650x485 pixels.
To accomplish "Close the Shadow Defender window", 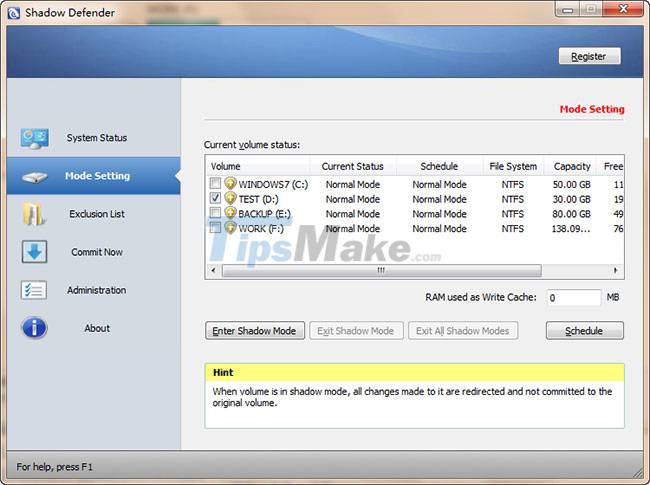I will [x=623, y=9].
